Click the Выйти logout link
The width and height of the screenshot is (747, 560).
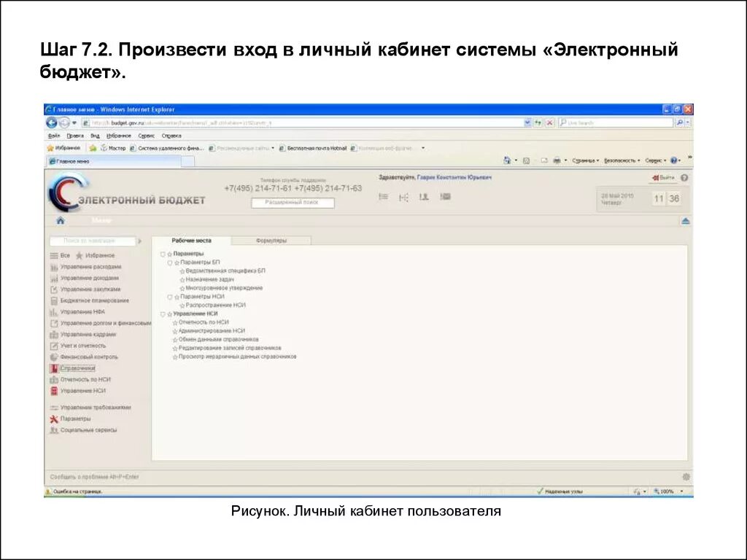click(x=664, y=178)
